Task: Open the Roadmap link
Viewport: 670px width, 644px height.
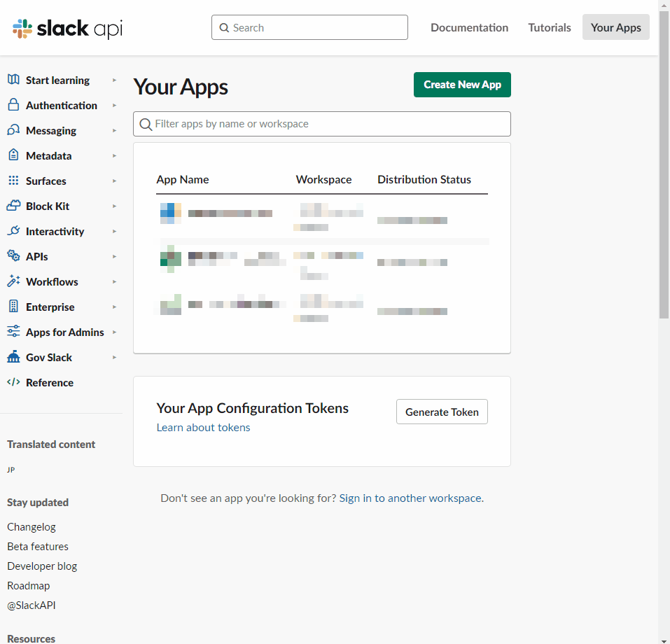Action: [x=28, y=585]
